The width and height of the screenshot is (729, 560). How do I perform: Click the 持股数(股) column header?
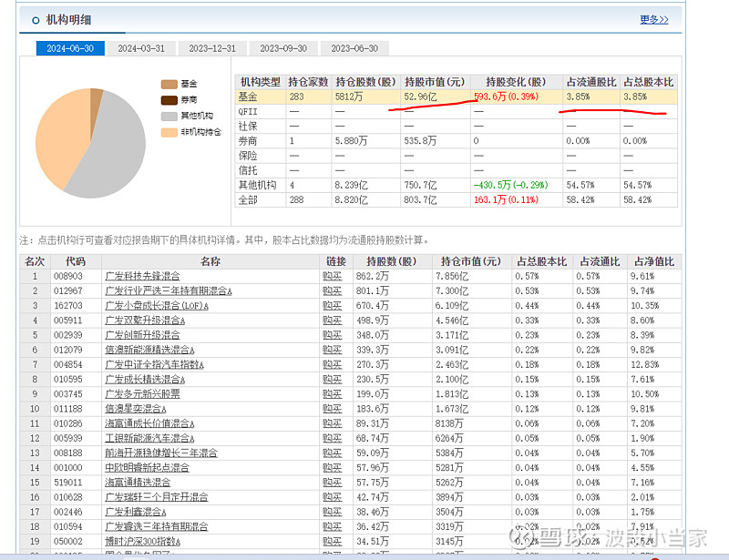tap(392, 261)
